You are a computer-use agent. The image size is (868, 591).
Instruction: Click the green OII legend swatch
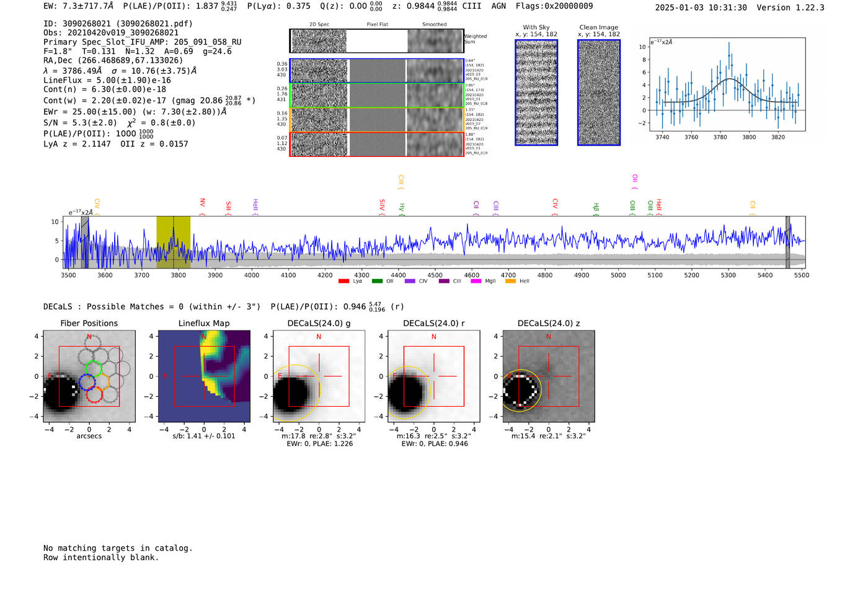coord(377,282)
